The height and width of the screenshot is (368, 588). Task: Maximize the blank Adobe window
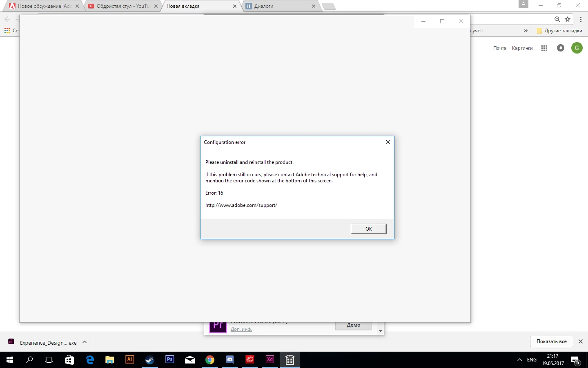[442, 21]
